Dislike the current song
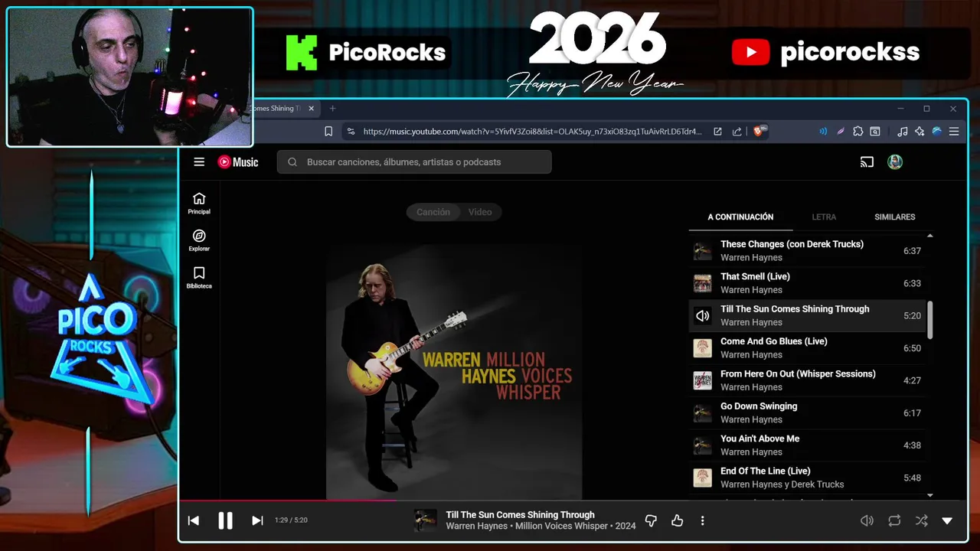The height and width of the screenshot is (551, 980). click(651, 520)
